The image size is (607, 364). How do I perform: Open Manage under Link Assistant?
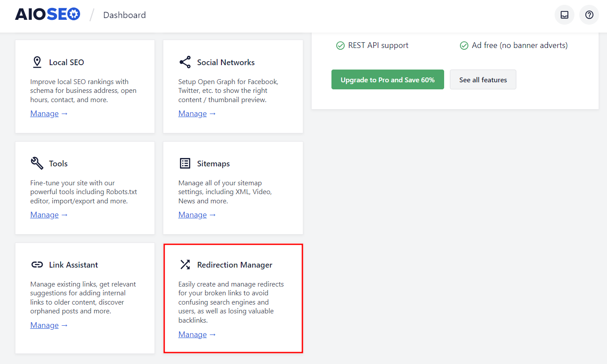click(44, 325)
